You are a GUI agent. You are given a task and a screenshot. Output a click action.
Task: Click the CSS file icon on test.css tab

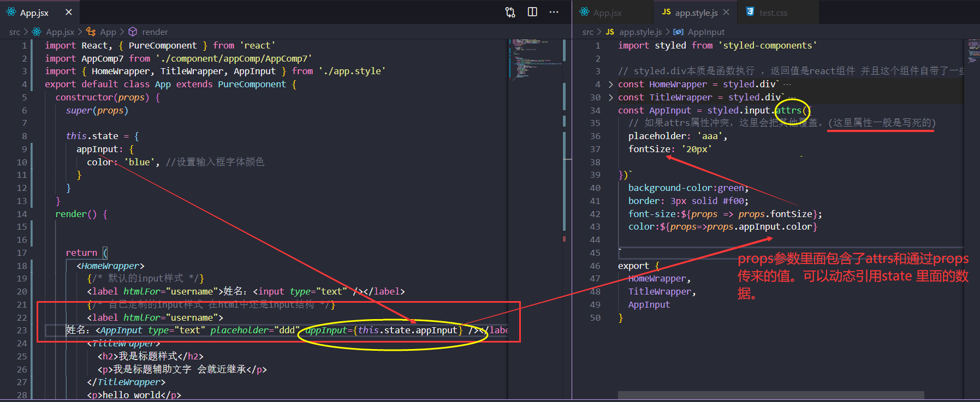[750, 12]
